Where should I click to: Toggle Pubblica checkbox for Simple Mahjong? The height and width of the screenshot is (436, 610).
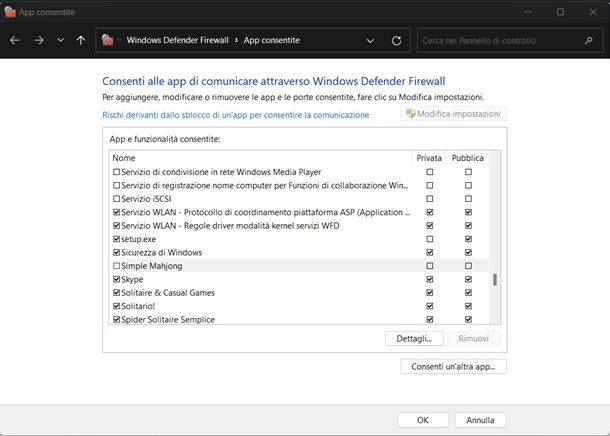coord(468,266)
